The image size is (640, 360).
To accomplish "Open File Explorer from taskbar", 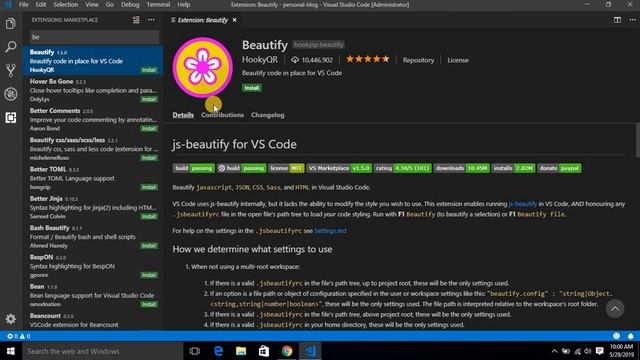I will [241, 351].
